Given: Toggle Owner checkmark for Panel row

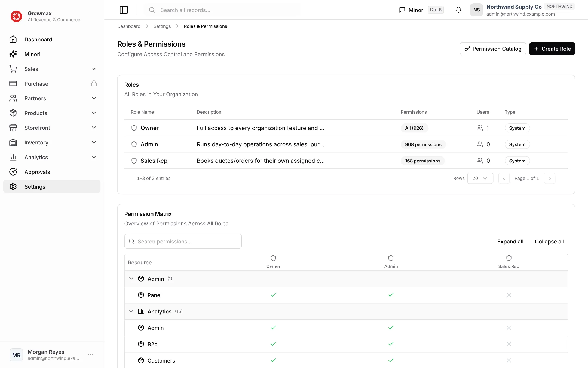Looking at the screenshot, I should pos(273,295).
